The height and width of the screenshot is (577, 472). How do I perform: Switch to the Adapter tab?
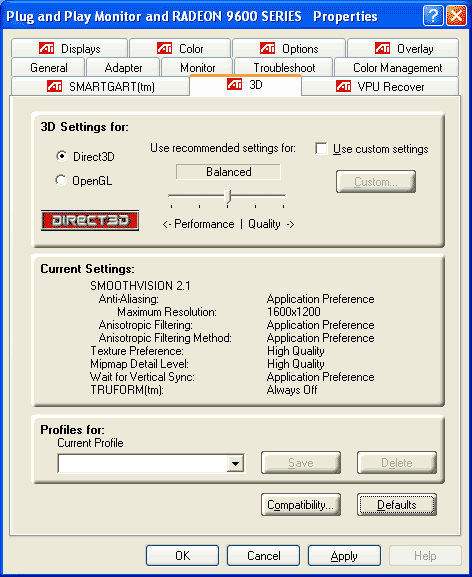tap(123, 68)
